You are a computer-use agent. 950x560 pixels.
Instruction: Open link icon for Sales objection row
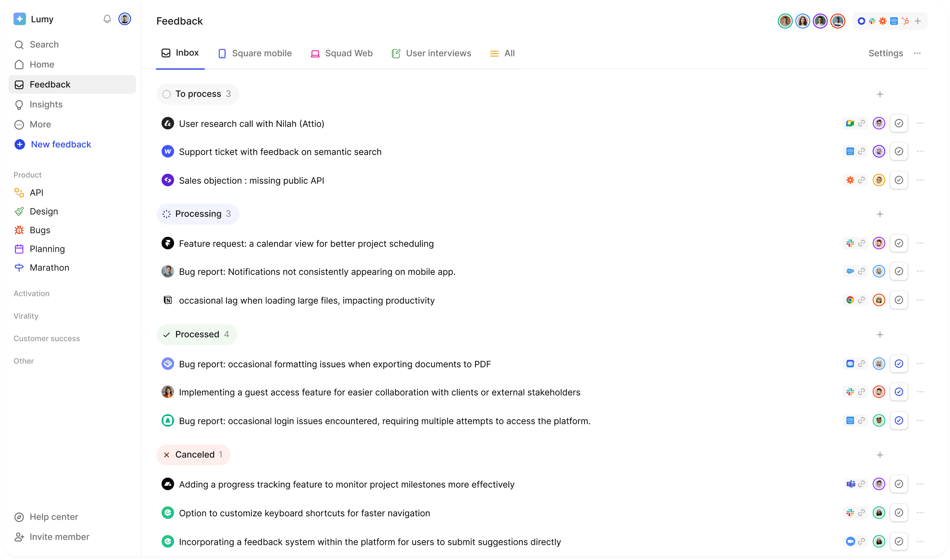point(861,180)
